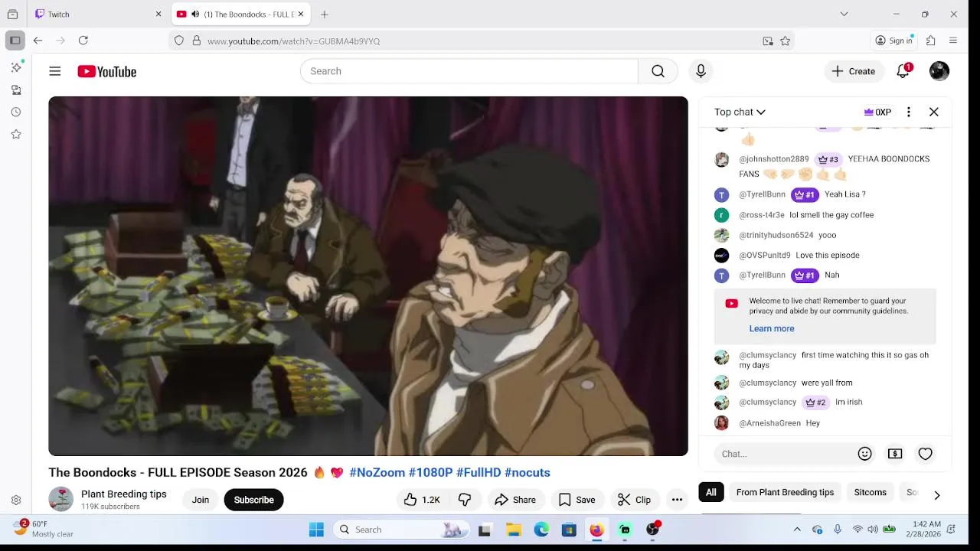
Task: Dislike the video with thumbs down
Action: [465, 500]
